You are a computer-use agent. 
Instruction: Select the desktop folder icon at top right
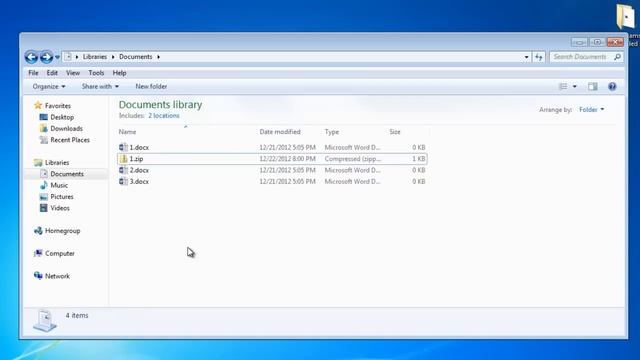pos(625,16)
